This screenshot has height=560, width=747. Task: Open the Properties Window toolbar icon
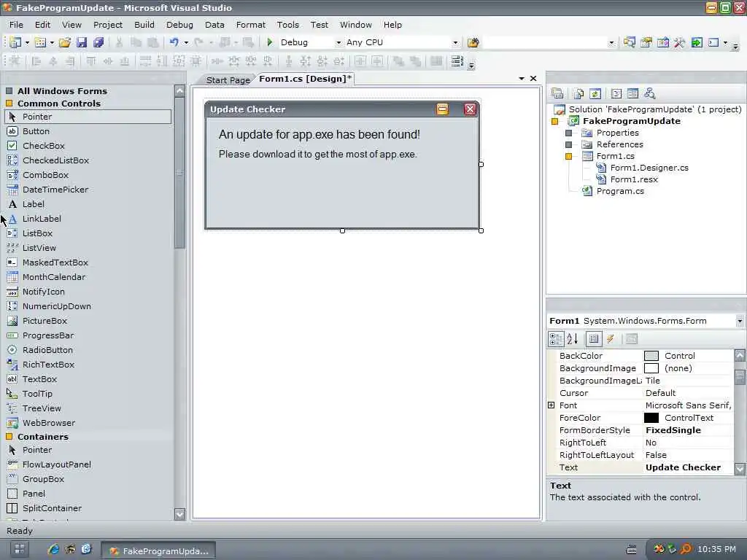[x=646, y=42]
